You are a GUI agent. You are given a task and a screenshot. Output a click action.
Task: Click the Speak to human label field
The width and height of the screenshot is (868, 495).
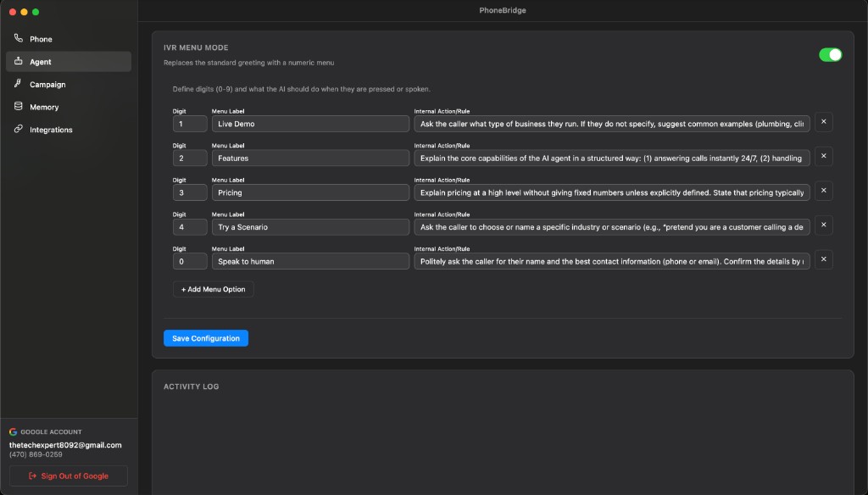(310, 261)
